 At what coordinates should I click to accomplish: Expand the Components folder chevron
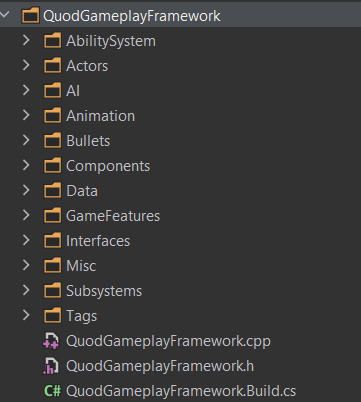pos(26,165)
